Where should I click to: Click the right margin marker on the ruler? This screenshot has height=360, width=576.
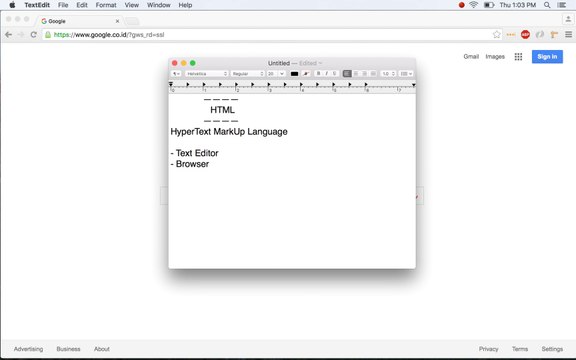(x=414, y=85)
